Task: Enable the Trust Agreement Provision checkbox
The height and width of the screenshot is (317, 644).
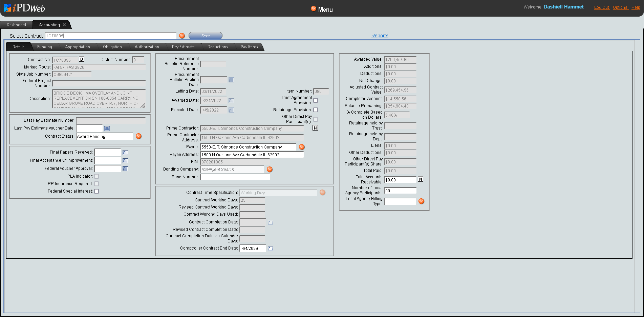Action: 316,100
